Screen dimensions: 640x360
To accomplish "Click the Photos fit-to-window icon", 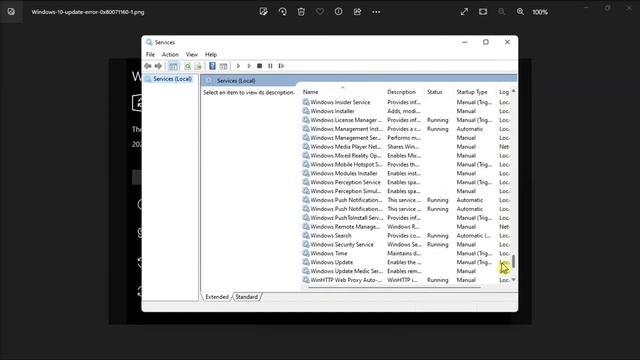I will point(483,12).
